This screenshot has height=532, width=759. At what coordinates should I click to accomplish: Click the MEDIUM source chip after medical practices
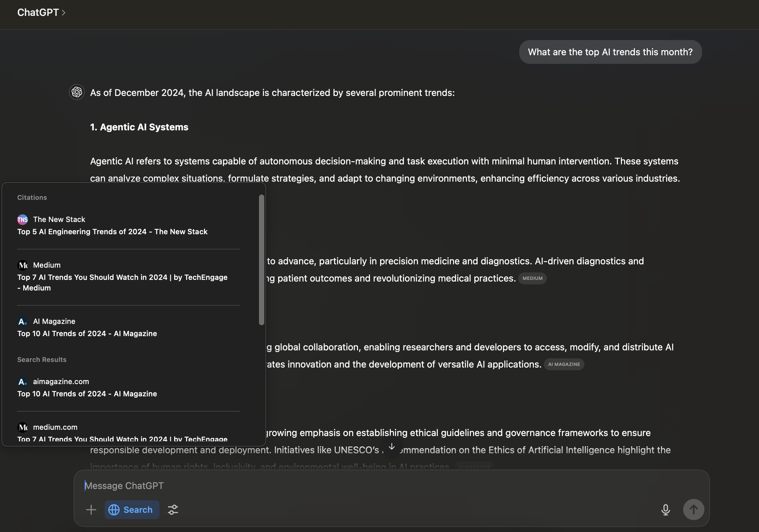(532, 278)
